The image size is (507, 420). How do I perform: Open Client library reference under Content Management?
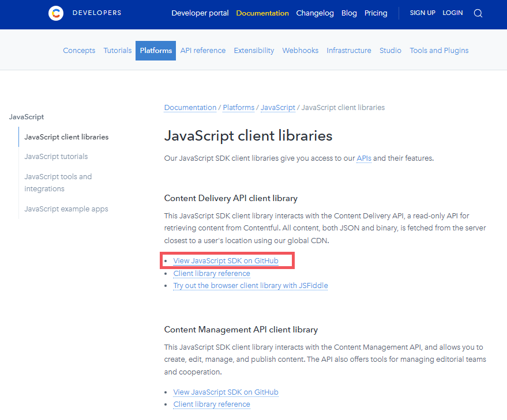(x=212, y=404)
